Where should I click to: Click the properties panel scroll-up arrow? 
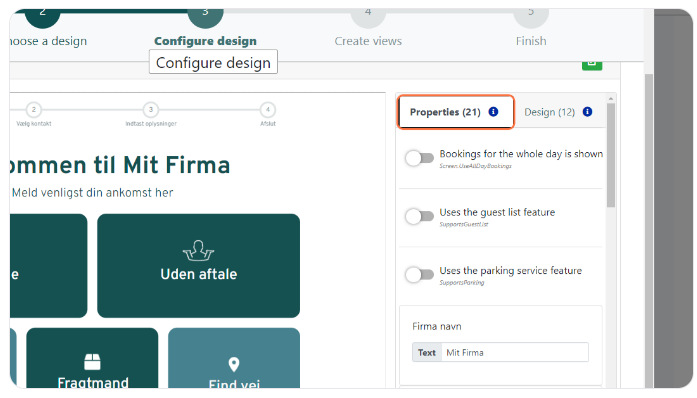611,98
